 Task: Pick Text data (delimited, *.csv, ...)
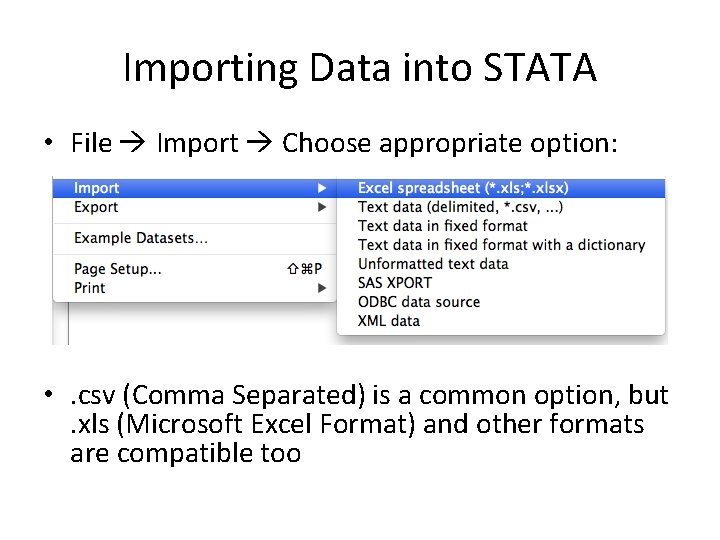pos(462,207)
